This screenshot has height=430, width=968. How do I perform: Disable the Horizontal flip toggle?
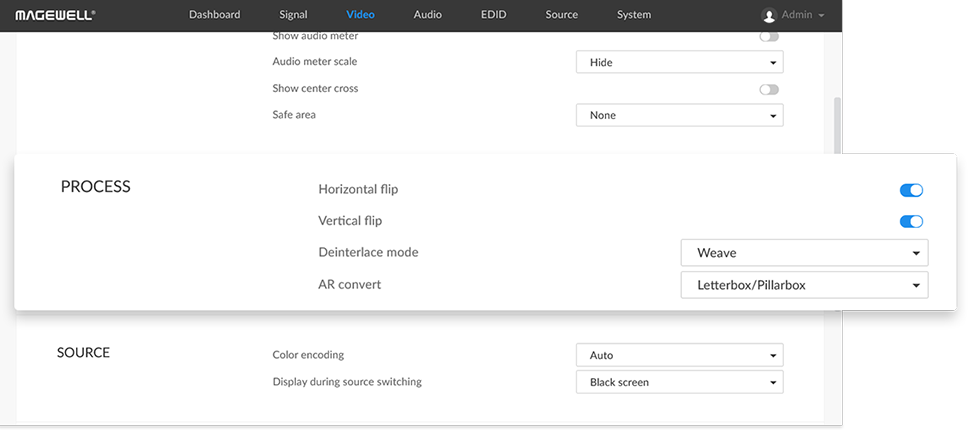pos(911,190)
